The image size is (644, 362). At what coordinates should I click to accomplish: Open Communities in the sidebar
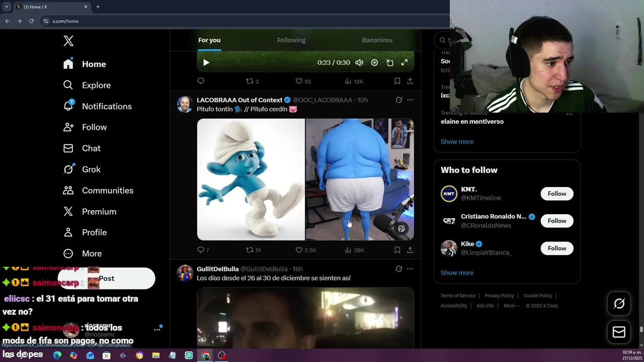(x=98, y=191)
